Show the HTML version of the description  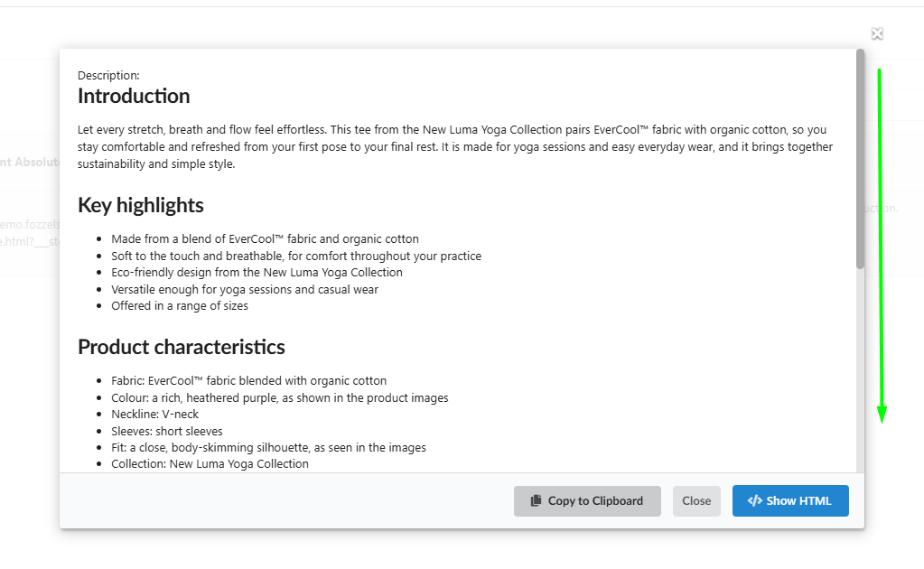click(x=790, y=500)
